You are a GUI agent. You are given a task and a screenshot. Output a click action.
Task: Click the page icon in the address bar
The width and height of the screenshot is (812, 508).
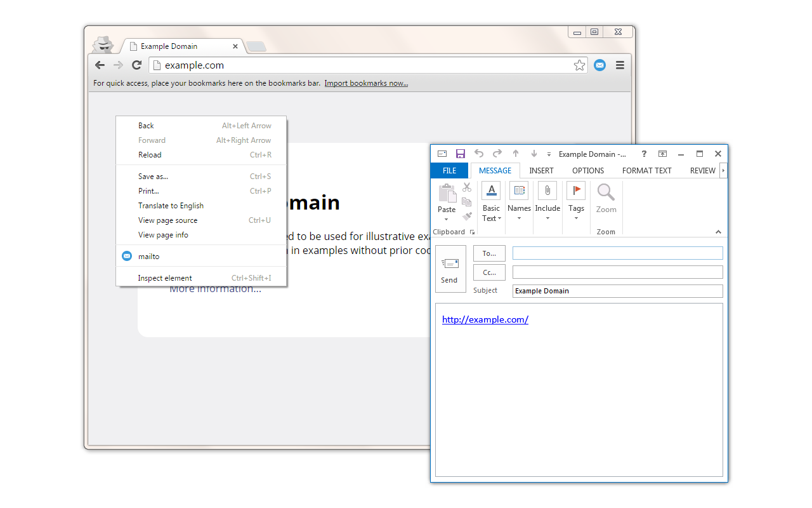[156, 65]
